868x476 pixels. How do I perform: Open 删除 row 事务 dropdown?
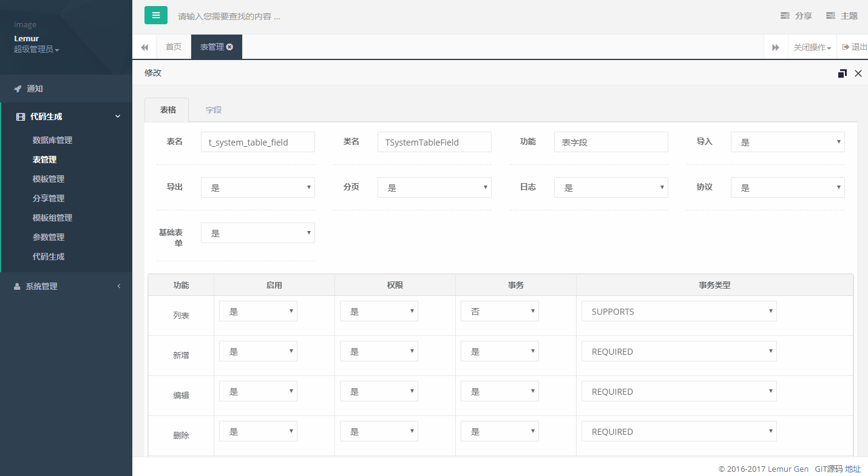click(x=500, y=431)
